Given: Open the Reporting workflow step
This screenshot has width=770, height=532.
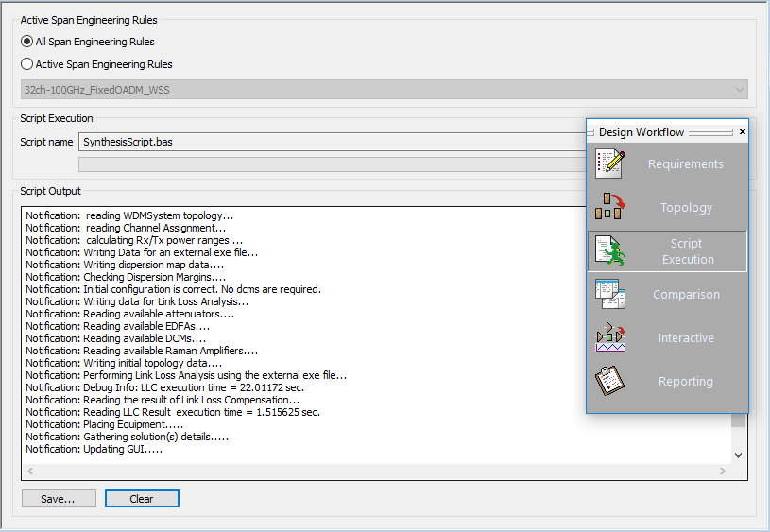Looking at the screenshot, I should tap(686, 381).
